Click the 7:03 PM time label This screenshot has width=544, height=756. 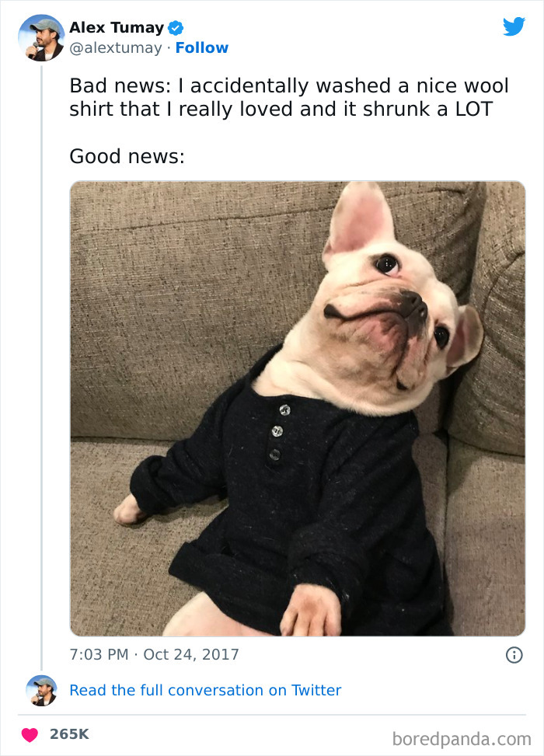coord(98,655)
